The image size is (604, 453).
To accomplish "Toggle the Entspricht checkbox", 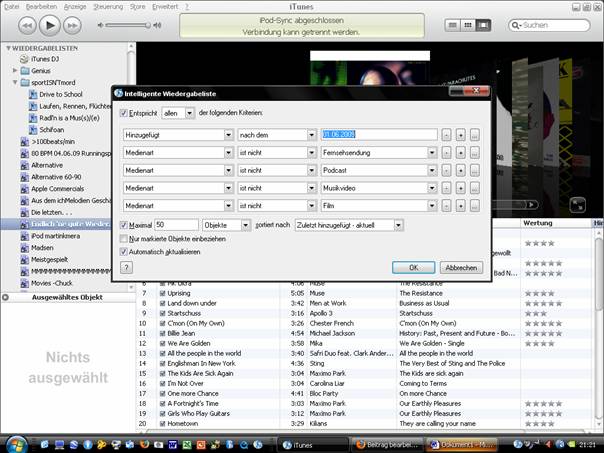I will [124, 113].
